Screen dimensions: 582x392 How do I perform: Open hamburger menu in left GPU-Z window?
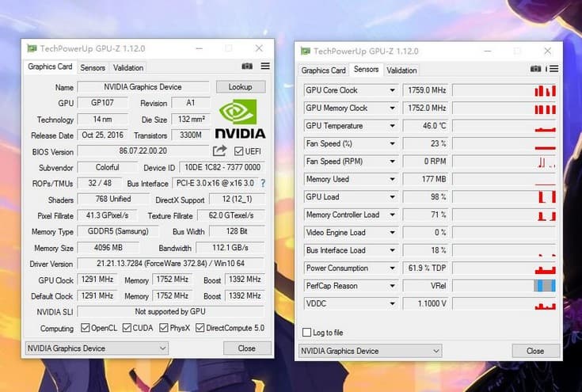coord(265,66)
